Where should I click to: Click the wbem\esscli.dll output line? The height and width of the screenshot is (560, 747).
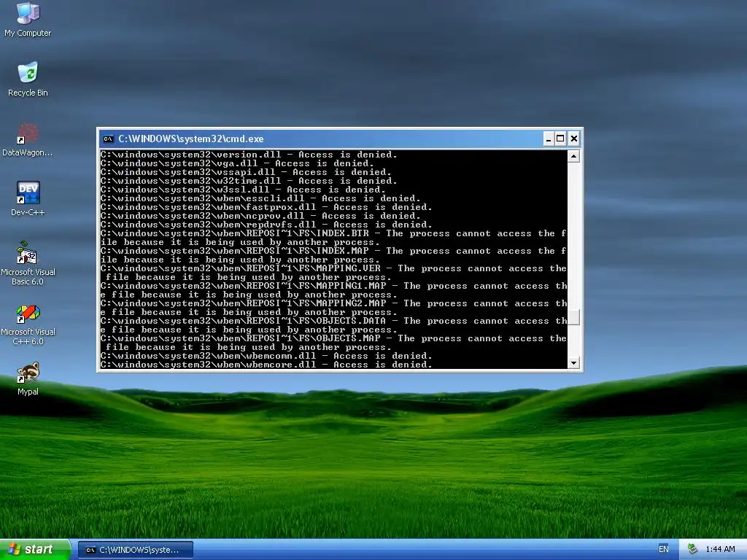[260, 198]
